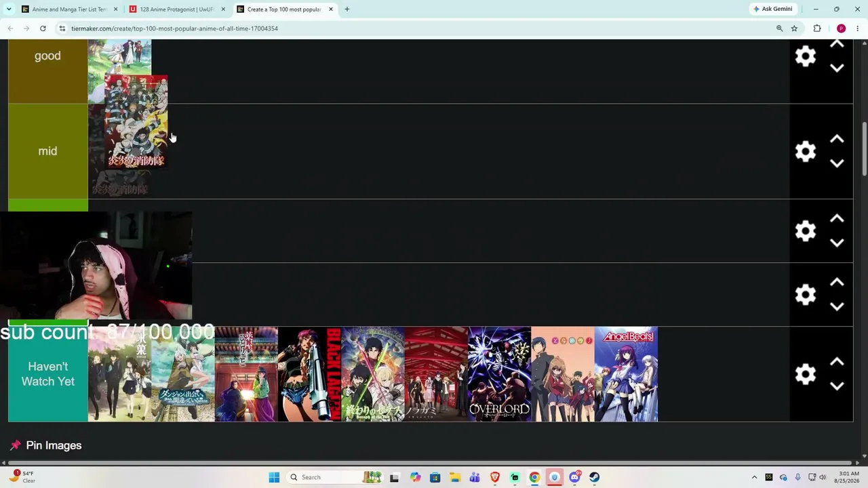The image size is (868, 488).
Task: Click the Windows taskbar Search box
Action: [x=336, y=477]
